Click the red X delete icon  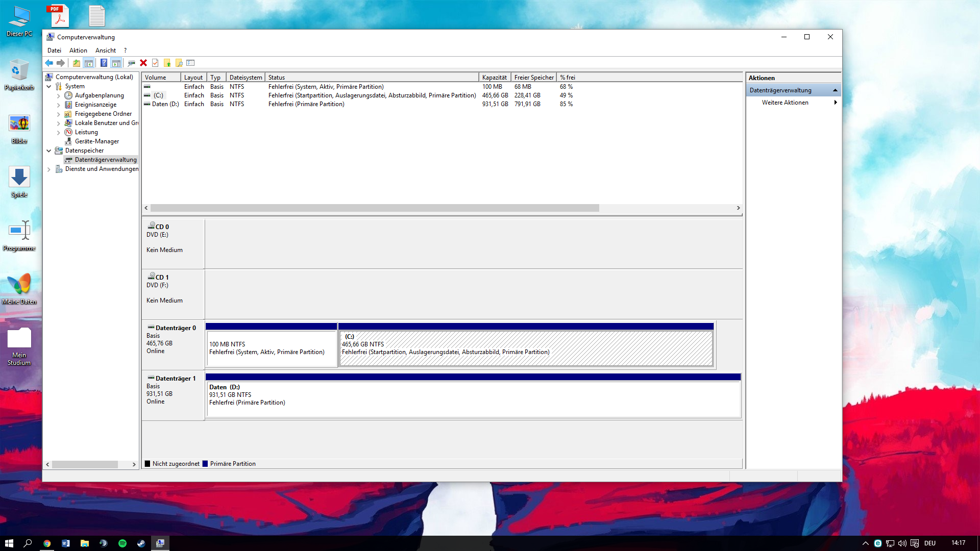143,63
